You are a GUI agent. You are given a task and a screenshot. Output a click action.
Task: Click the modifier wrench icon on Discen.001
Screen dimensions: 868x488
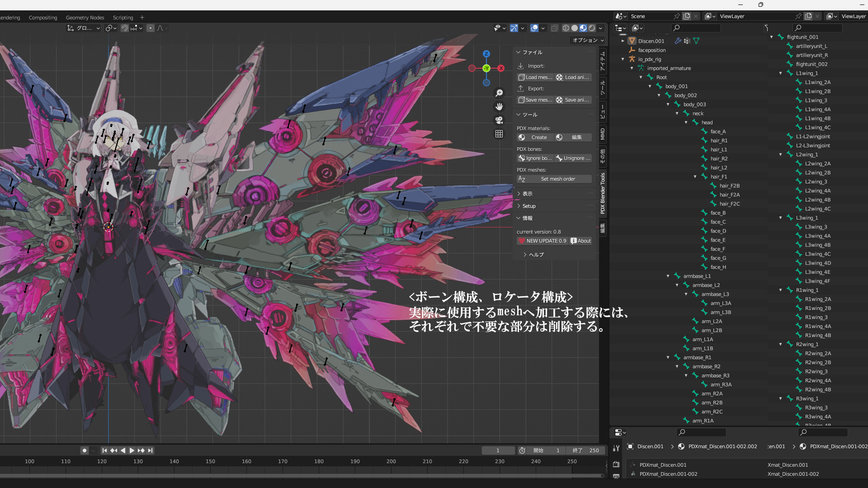[678, 41]
